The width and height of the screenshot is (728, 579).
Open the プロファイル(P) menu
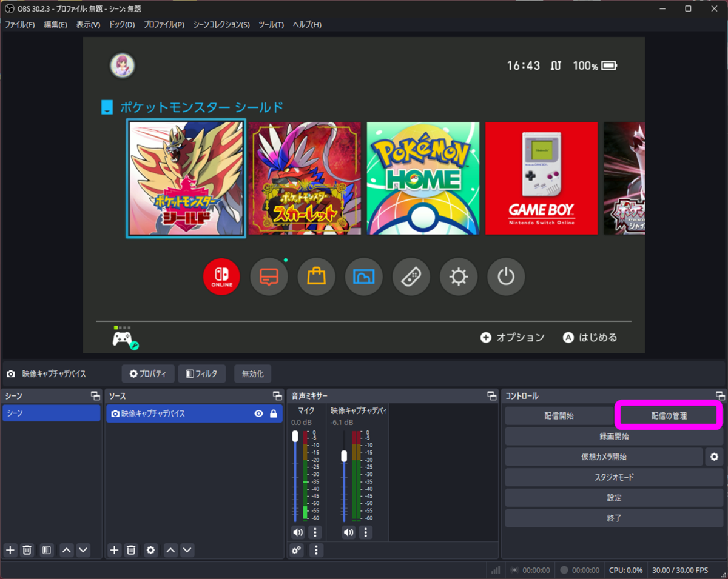164,25
